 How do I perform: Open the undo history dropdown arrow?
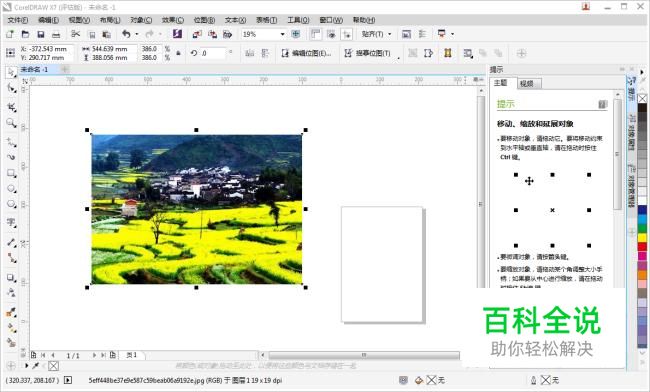click(x=137, y=34)
